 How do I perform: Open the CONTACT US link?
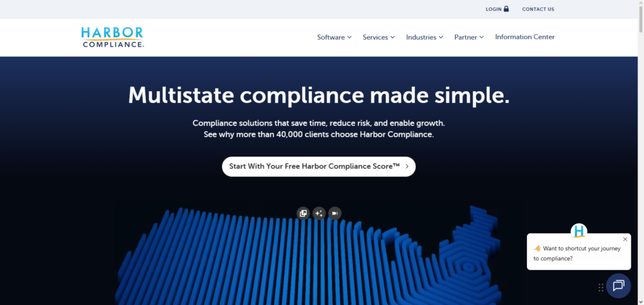pyautogui.click(x=538, y=9)
